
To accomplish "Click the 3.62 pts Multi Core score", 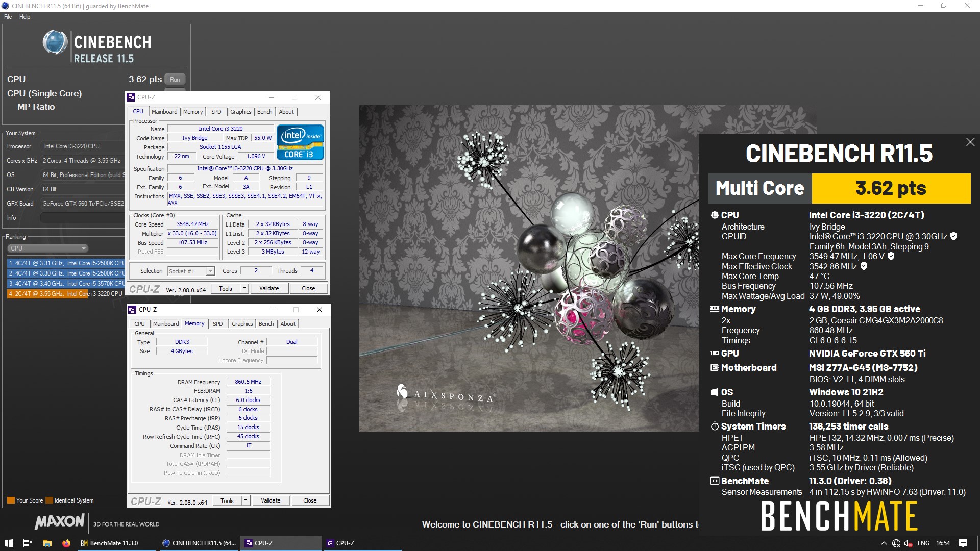I will pyautogui.click(x=891, y=188).
